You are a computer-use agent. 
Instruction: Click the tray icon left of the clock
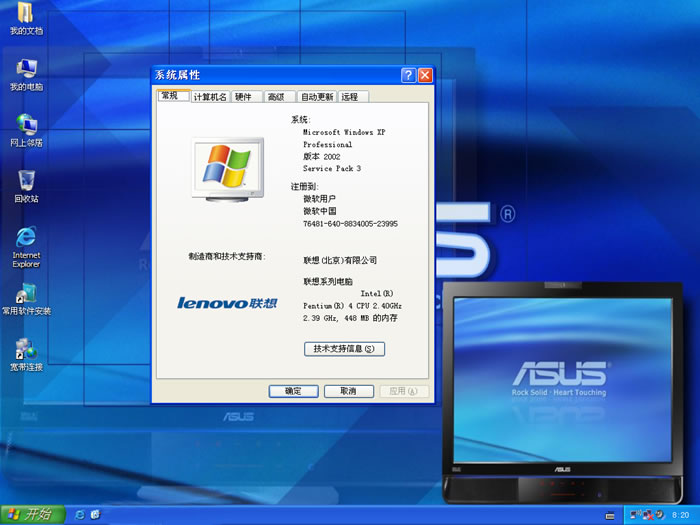coord(660,515)
